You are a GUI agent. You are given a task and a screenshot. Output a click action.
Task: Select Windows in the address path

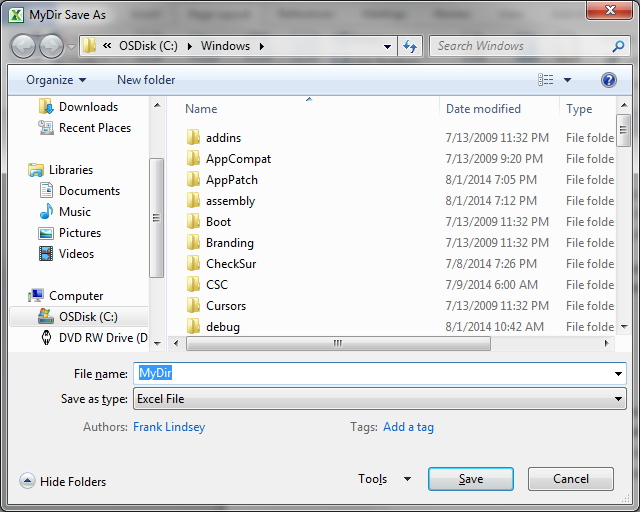coord(225,46)
